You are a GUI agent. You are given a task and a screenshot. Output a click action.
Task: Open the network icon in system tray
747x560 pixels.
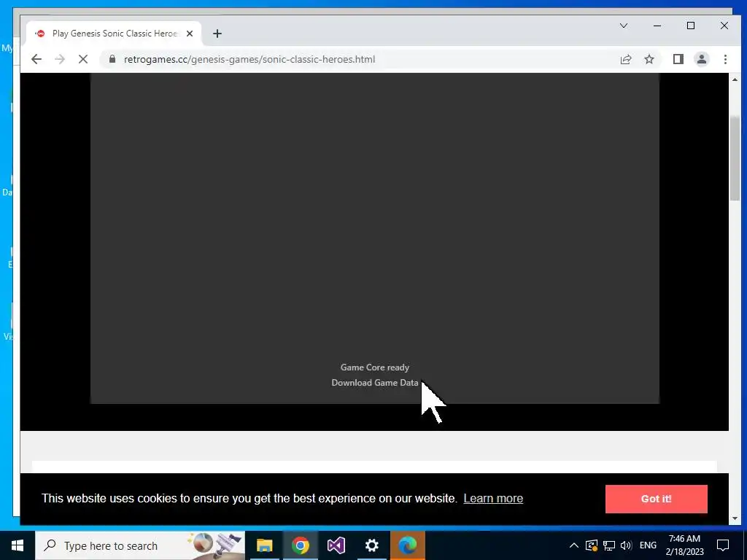click(609, 545)
